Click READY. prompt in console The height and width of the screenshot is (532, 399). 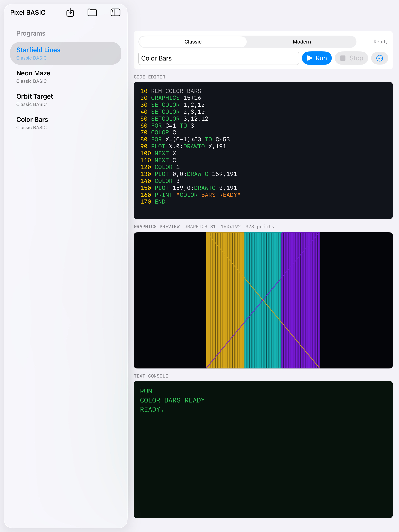[x=152, y=410]
